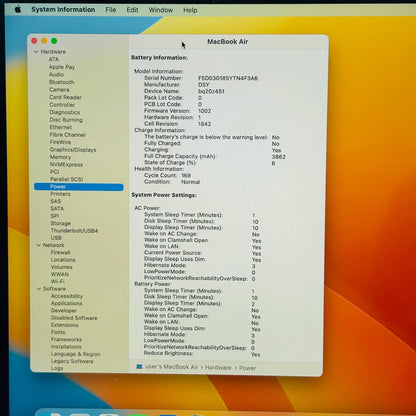The image size is (416, 416).
Task: Select Bluetooth in the Hardware list
Action: [62, 82]
